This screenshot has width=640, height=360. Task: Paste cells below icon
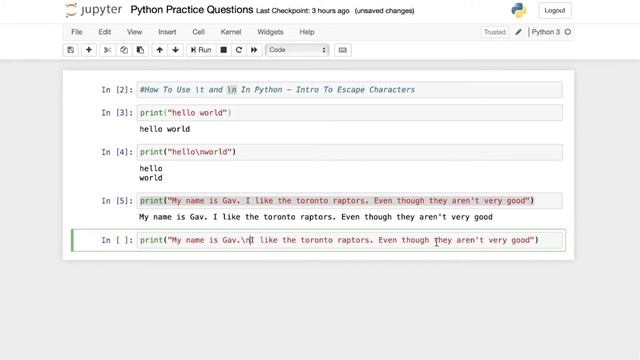pos(140,50)
